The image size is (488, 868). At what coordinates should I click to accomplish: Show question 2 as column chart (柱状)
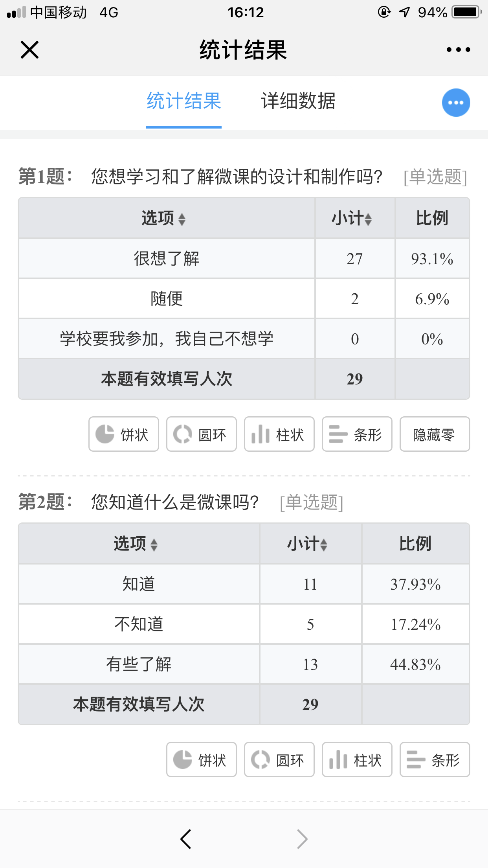(357, 759)
